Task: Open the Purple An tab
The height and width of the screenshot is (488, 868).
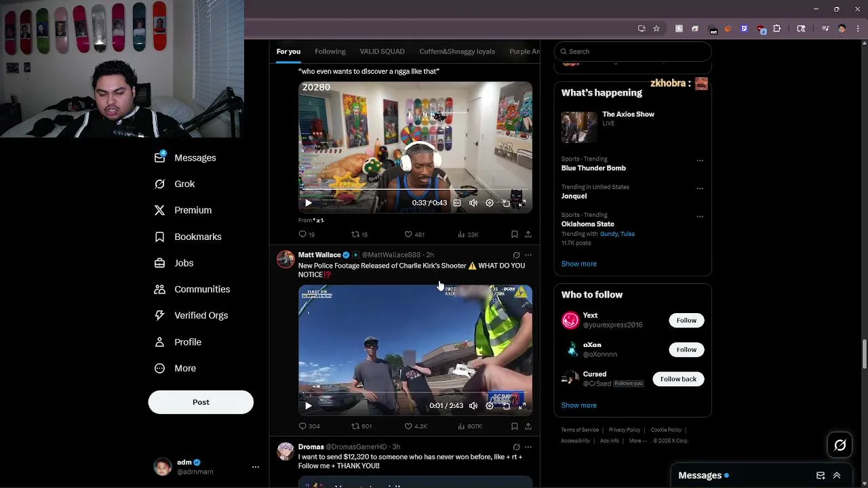Action: tap(525, 52)
